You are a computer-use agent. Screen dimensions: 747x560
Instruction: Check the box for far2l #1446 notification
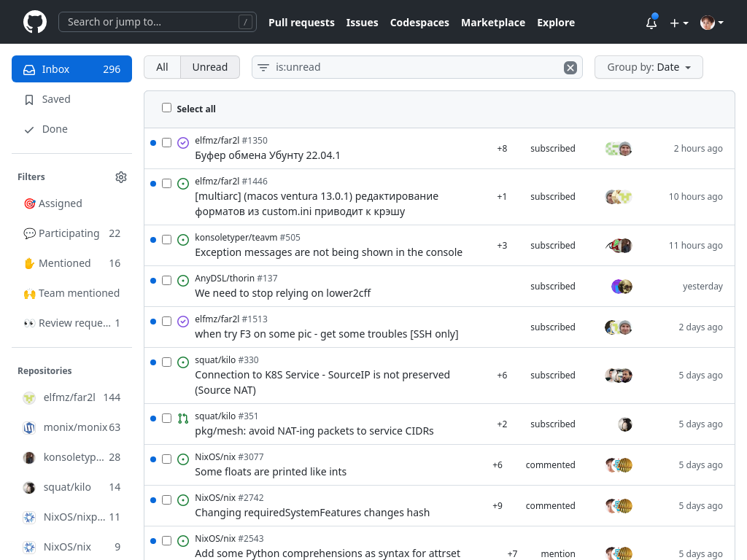[x=166, y=183]
